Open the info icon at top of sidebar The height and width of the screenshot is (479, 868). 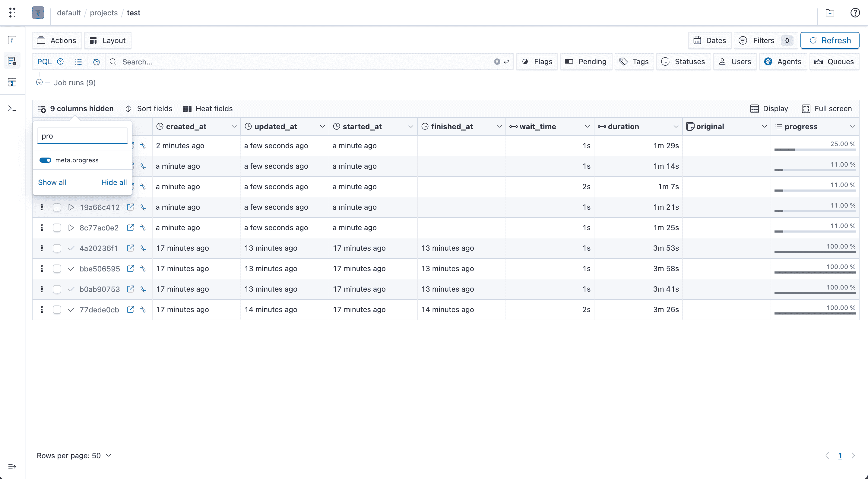(x=12, y=40)
